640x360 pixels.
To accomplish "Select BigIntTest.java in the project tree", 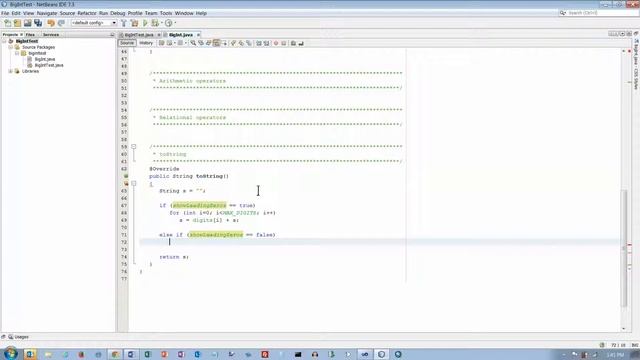I will coord(49,65).
